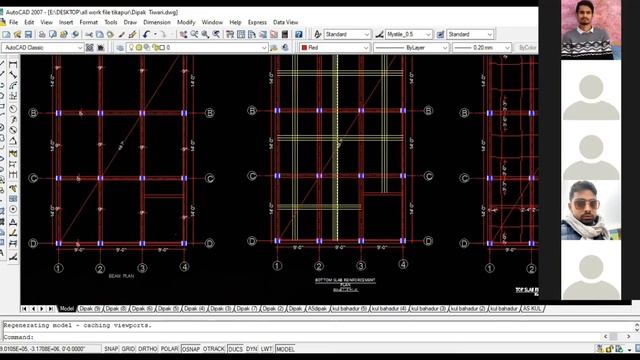Toggle GRID display in status bar
The image size is (640, 360).
pyautogui.click(x=128, y=349)
